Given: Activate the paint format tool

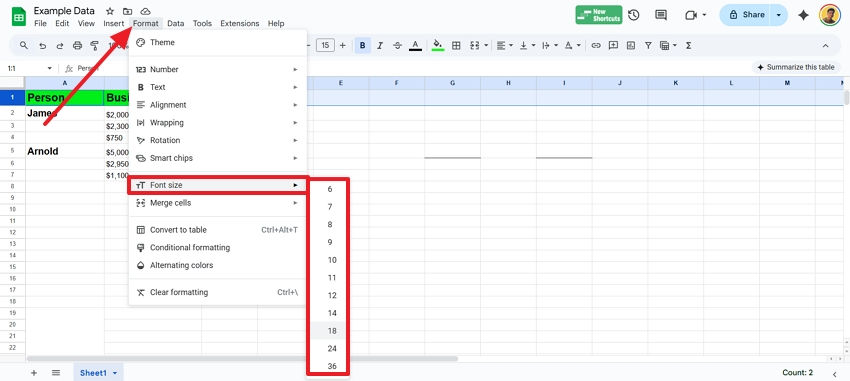Looking at the screenshot, I should tap(95, 46).
